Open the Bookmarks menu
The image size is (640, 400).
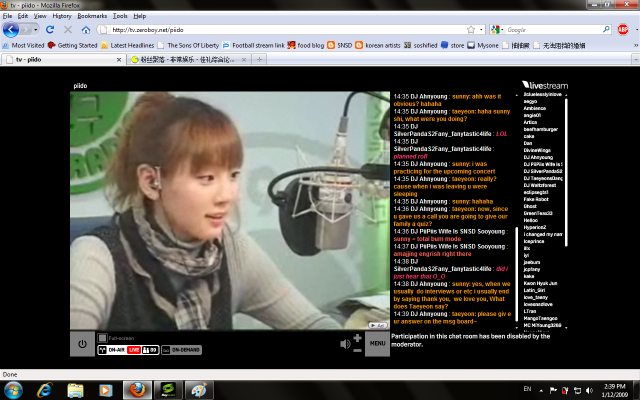(x=92, y=16)
